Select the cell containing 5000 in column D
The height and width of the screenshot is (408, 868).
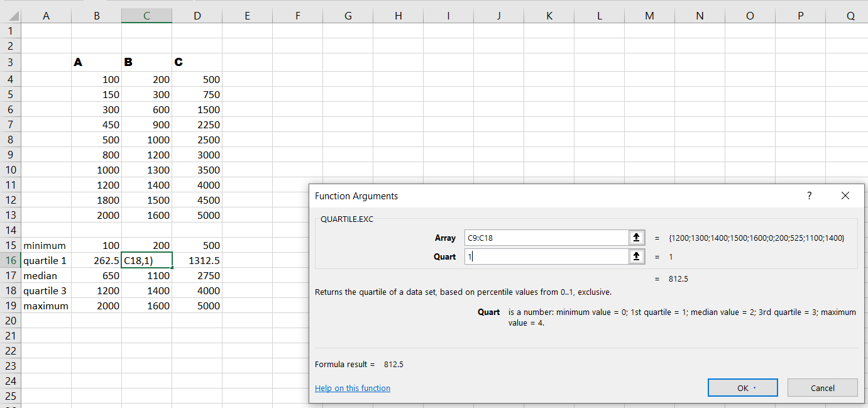(197, 215)
